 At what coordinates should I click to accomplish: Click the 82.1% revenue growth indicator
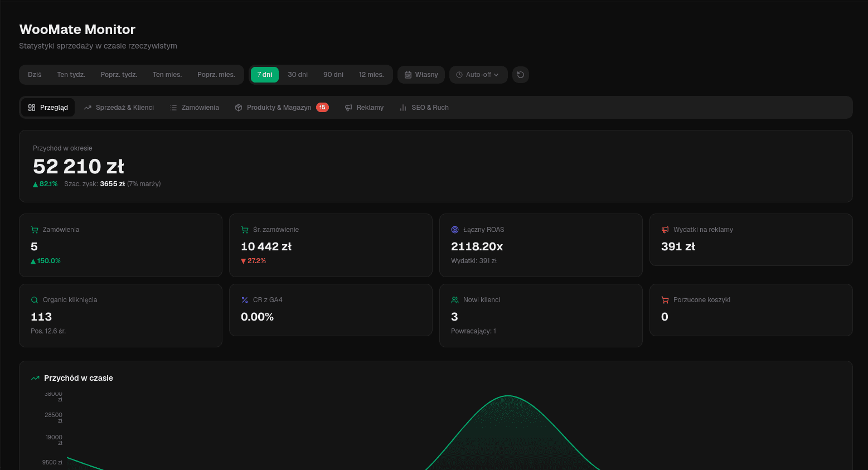pyautogui.click(x=45, y=184)
